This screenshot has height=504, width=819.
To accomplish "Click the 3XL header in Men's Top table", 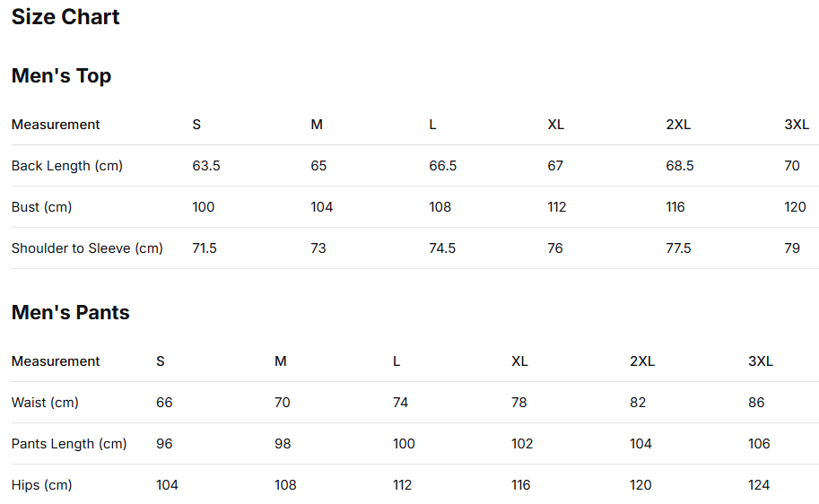I will 797,125.
